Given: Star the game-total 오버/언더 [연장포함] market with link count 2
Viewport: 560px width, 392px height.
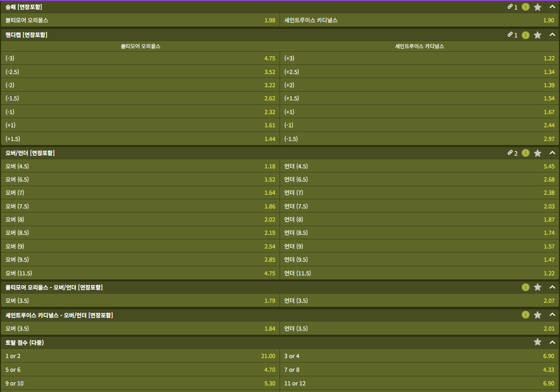Looking at the screenshot, I should pos(538,153).
